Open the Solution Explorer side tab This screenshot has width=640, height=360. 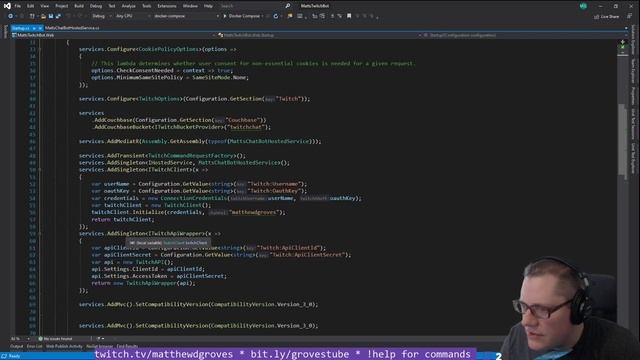(x=633, y=40)
